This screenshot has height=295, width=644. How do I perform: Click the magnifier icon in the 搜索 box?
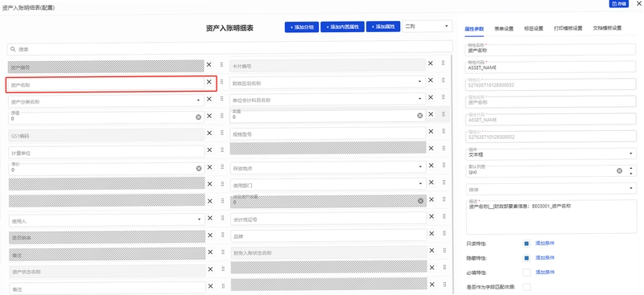(x=13, y=49)
